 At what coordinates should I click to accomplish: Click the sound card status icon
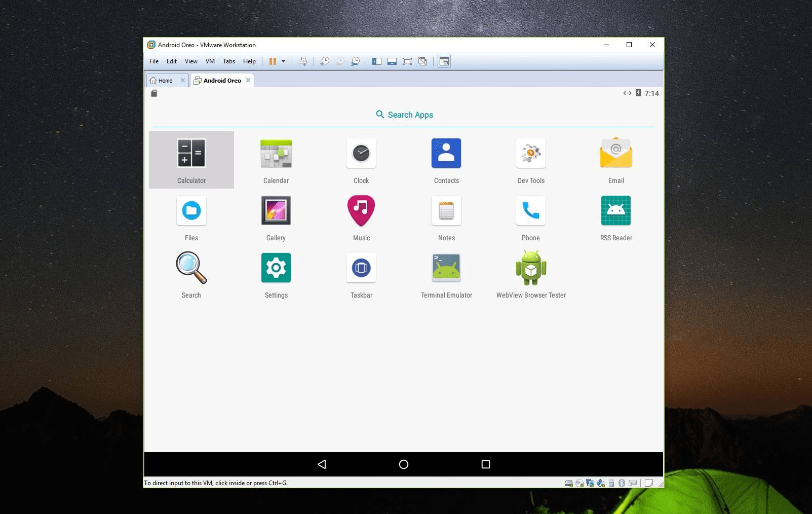click(601, 483)
